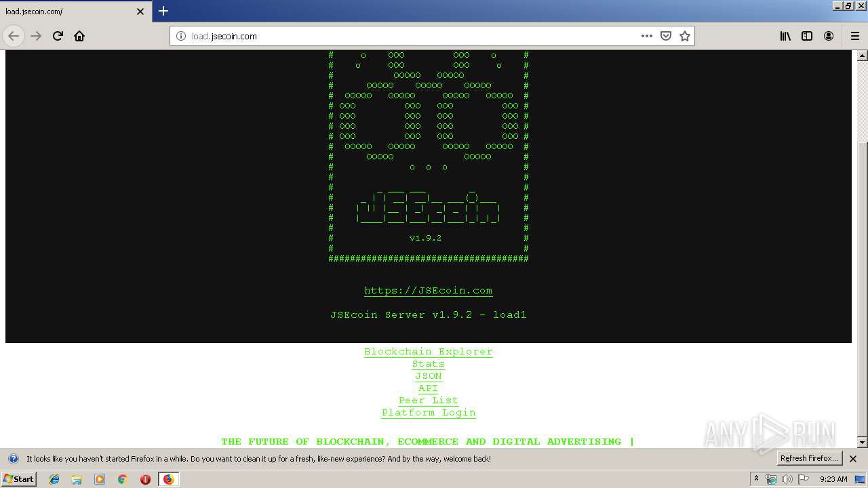
Task: Open the Firefox hamburger menu
Action: (854, 36)
